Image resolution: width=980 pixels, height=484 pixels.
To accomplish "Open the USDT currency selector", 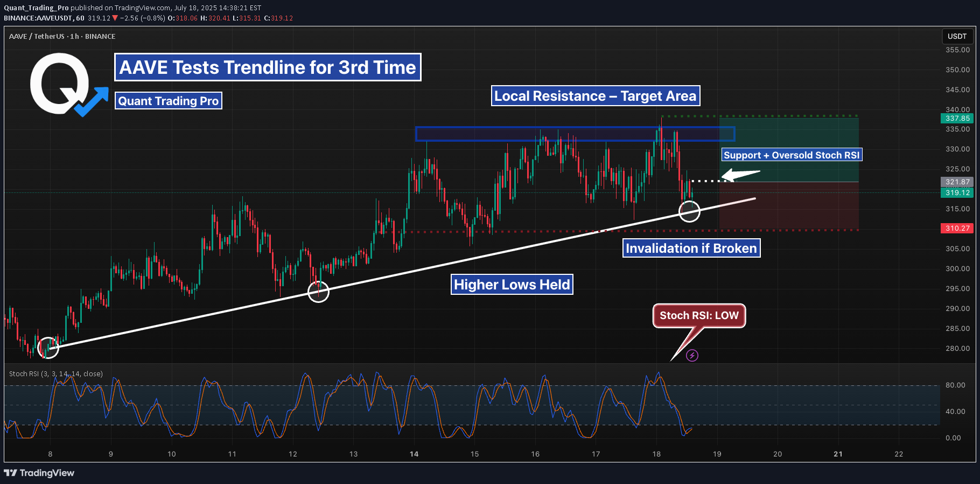I will (x=957, y=36).
